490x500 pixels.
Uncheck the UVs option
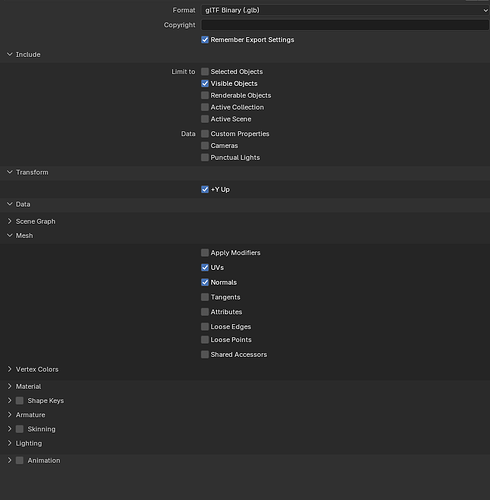tap(205, 267)
